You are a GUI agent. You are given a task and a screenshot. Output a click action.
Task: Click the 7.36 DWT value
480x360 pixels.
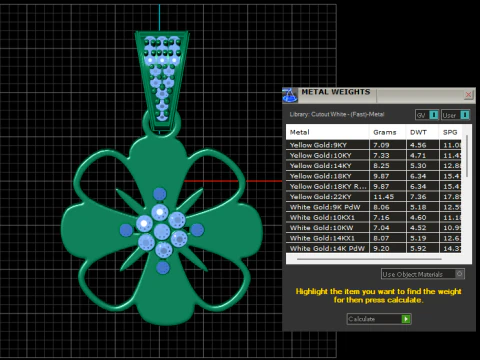[418, 197]
